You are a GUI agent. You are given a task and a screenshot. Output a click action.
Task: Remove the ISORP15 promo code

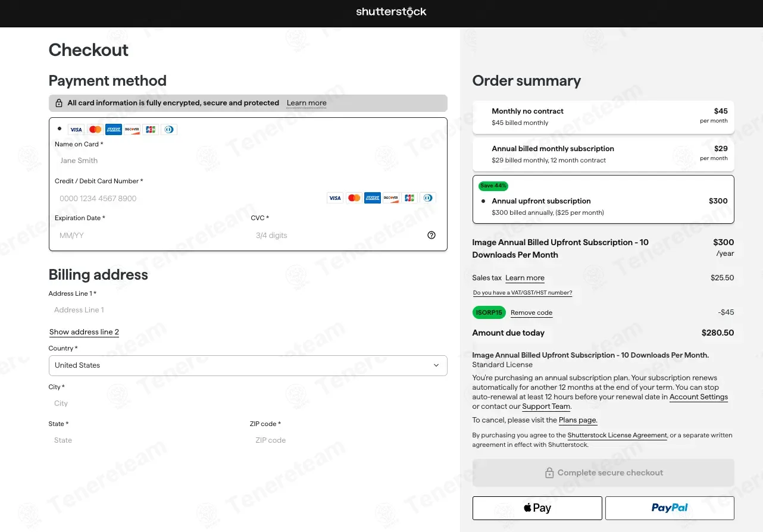coord(531,312)
